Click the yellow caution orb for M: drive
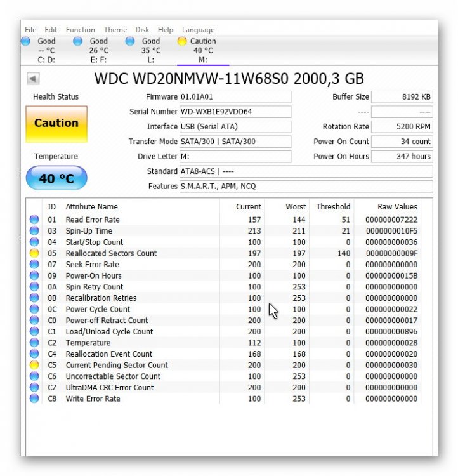Screen dimensions: 458x476 182,41
